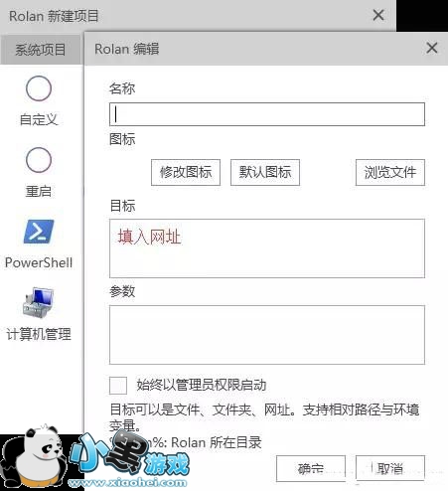Select the 自定义 circle icon

[39, 88]
